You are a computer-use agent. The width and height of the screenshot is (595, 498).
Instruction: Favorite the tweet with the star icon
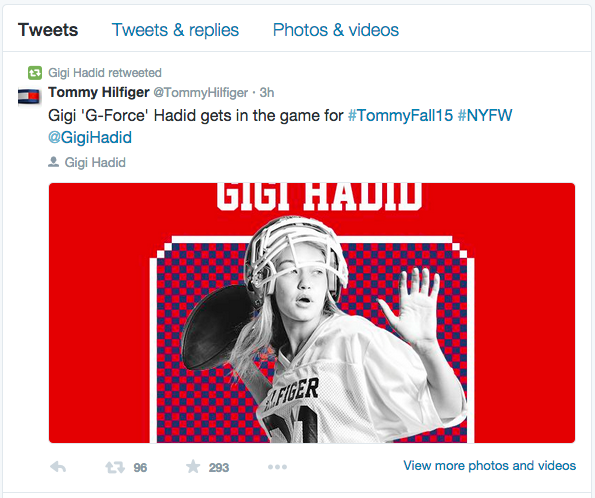tap(193, 466)
